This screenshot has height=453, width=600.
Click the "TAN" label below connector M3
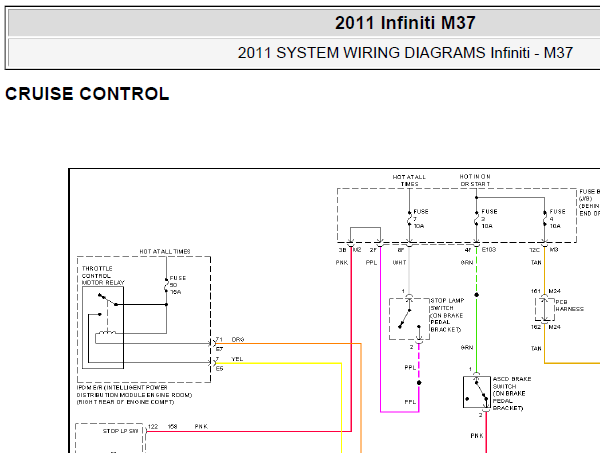tap(536, 262)
